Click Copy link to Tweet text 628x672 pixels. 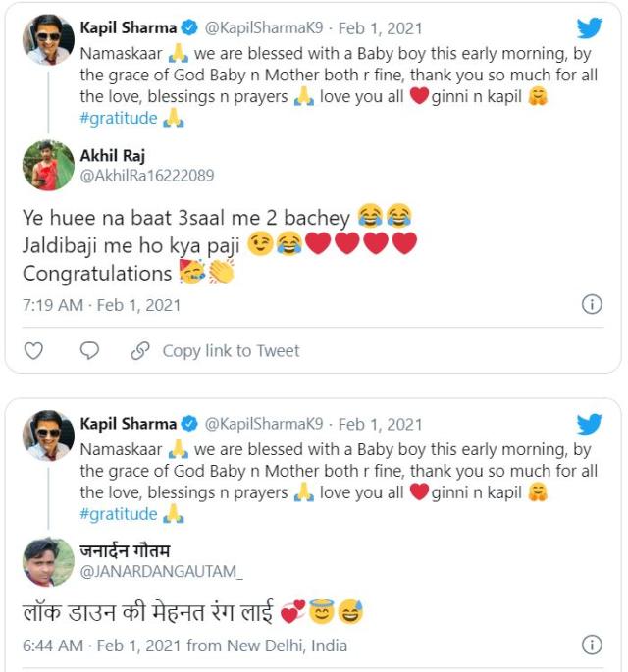231,350
